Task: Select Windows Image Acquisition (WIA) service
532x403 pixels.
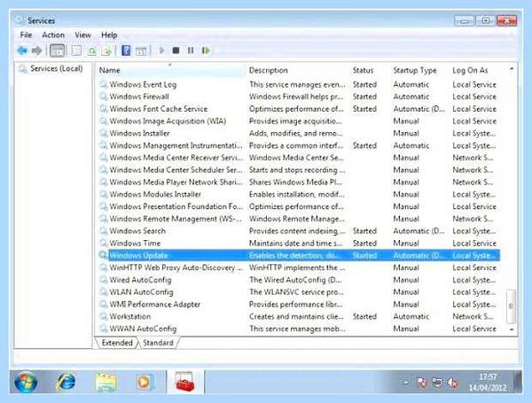Action: click(300, 121)
